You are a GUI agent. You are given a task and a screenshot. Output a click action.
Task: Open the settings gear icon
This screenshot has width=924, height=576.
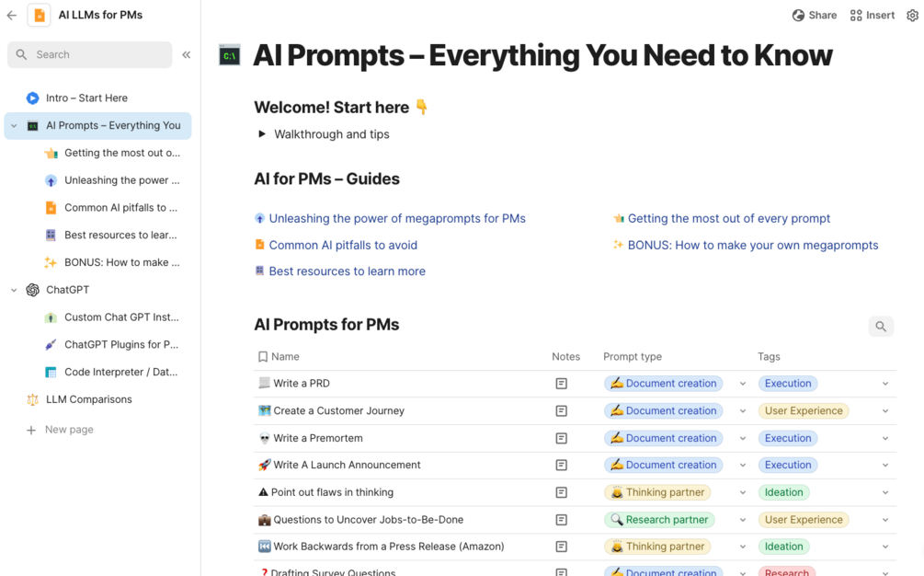pos(912,16)
